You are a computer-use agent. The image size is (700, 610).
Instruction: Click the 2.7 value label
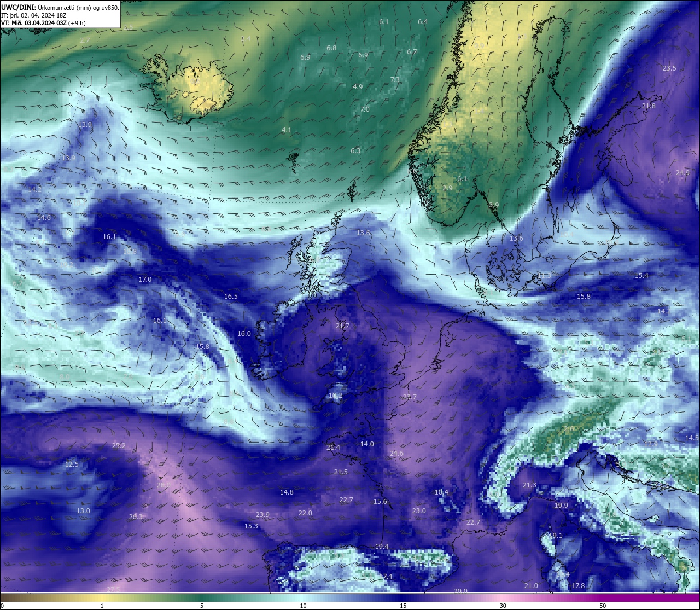point(85,40)
